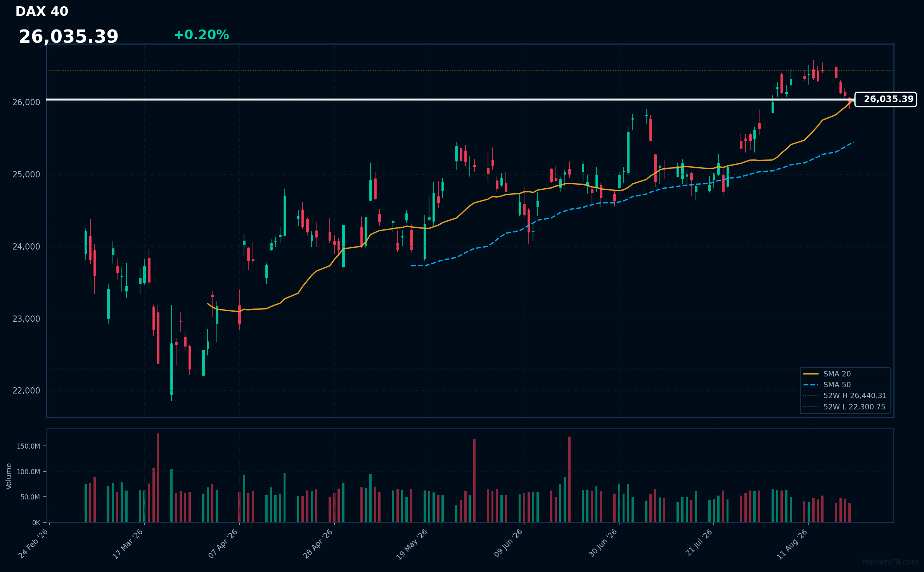
Task: Click the 09 Jun '26 date label
Action: tap(508, 543)
